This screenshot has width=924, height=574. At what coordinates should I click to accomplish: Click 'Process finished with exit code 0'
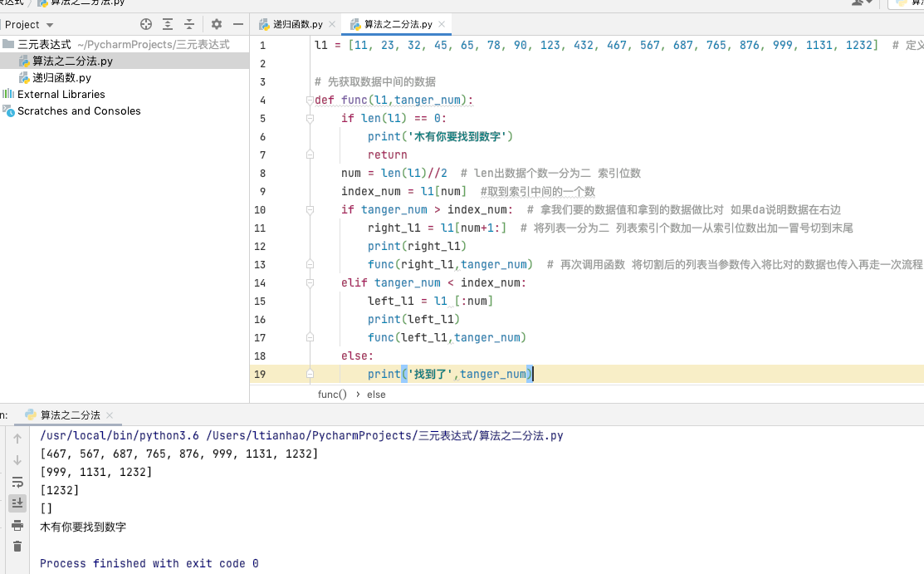pos(149,563)
